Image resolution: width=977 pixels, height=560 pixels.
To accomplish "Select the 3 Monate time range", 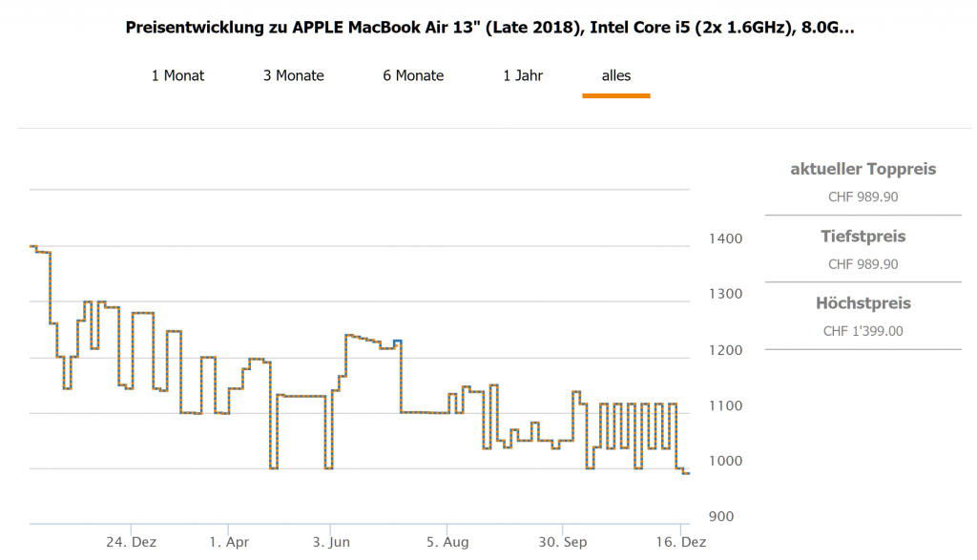I will click(294, 75).
